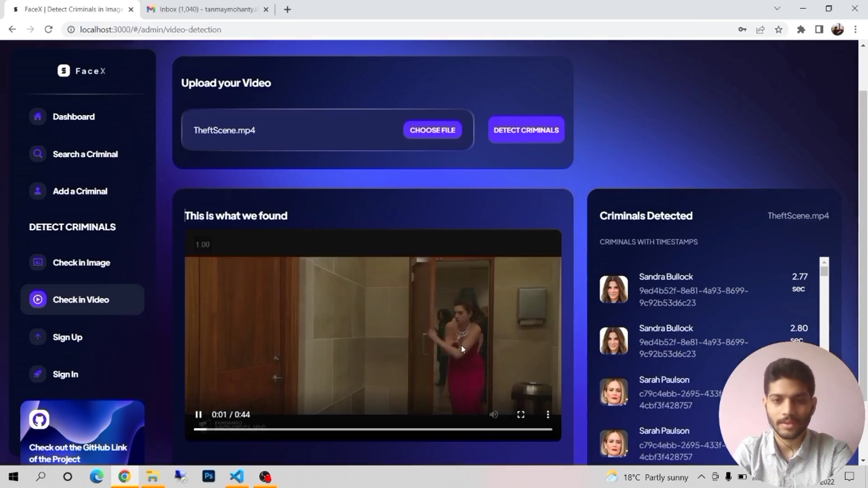
Task: Click first Sandra Bullock thumbnail
Action: click(x=613, y=289)
